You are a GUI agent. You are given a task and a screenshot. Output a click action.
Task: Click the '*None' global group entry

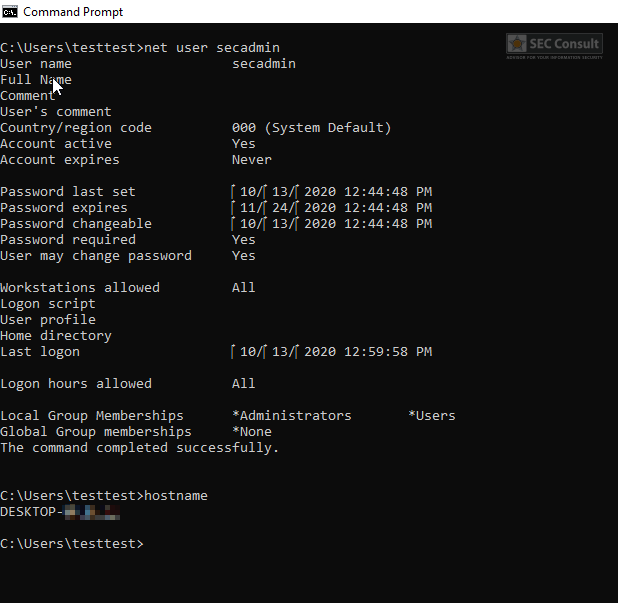[251, 432]
